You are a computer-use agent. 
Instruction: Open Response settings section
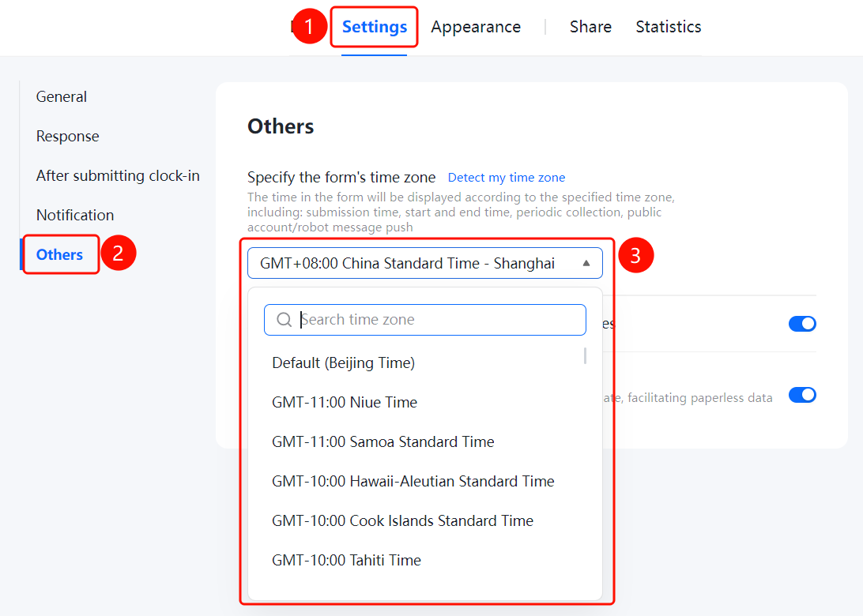(68, 137)
